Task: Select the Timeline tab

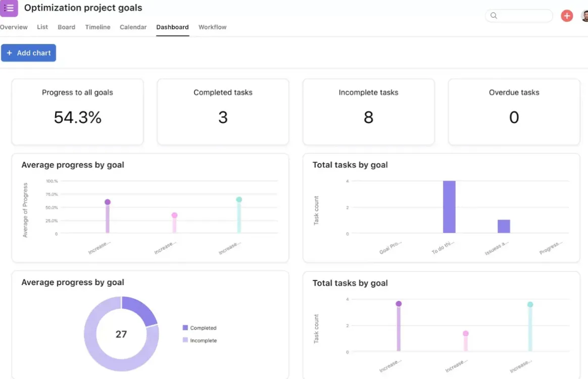Action: [97, 27]
